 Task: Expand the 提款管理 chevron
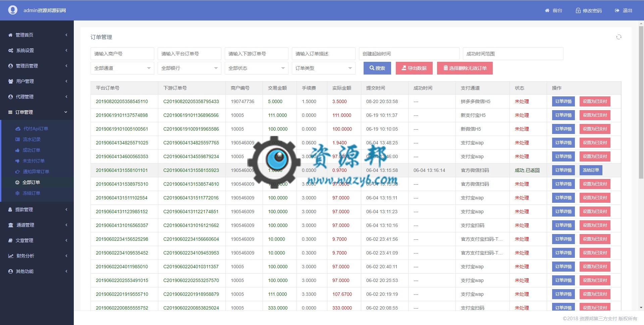click(66, 210)
